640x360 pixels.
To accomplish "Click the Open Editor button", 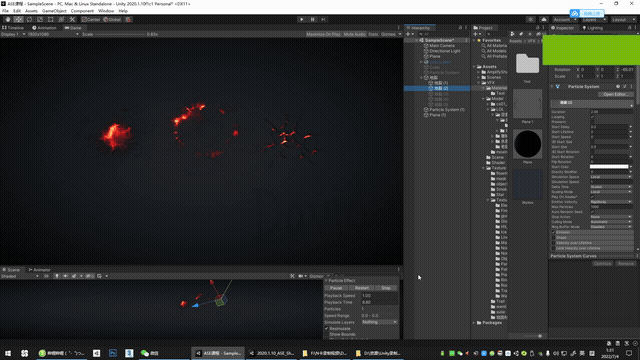I will tap(616, 94).
